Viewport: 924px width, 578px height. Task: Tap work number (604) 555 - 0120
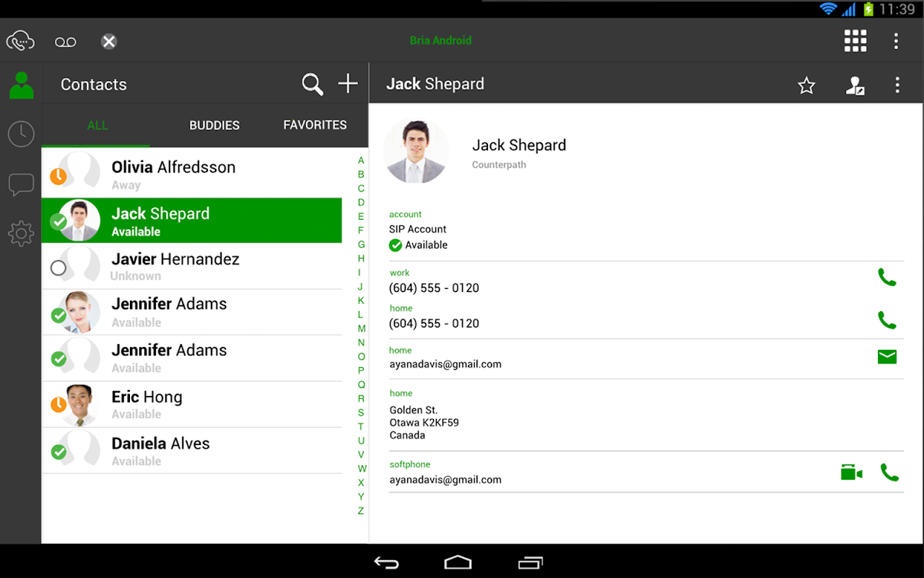(x=434, y=288)
